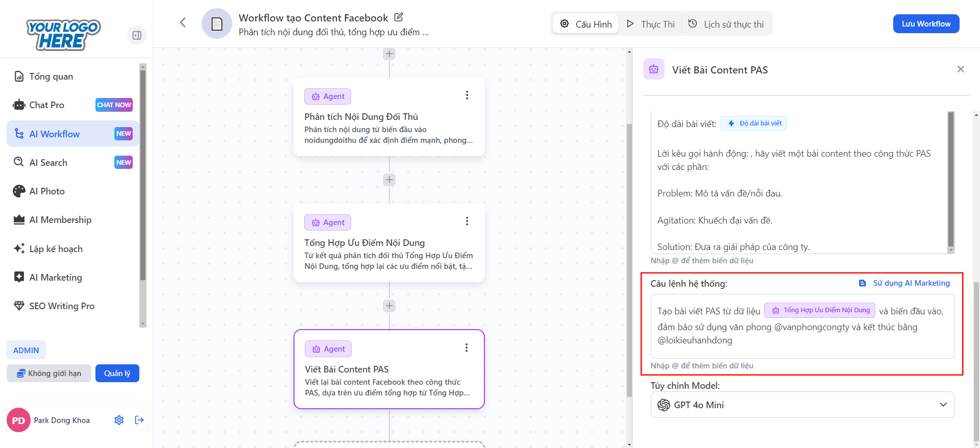
Task: Open three-dot menu on Tổng Hợp Ưu Điểm node
Action: pos(467,221)
